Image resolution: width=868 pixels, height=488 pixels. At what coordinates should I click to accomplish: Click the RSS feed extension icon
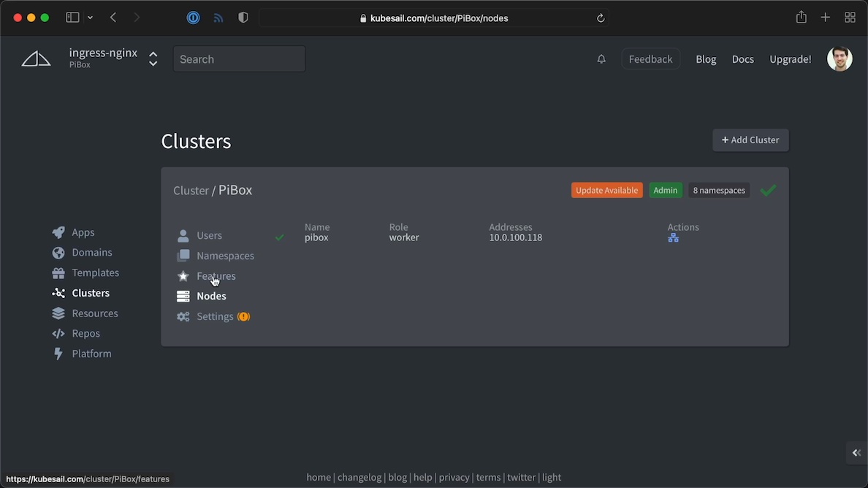218,18
